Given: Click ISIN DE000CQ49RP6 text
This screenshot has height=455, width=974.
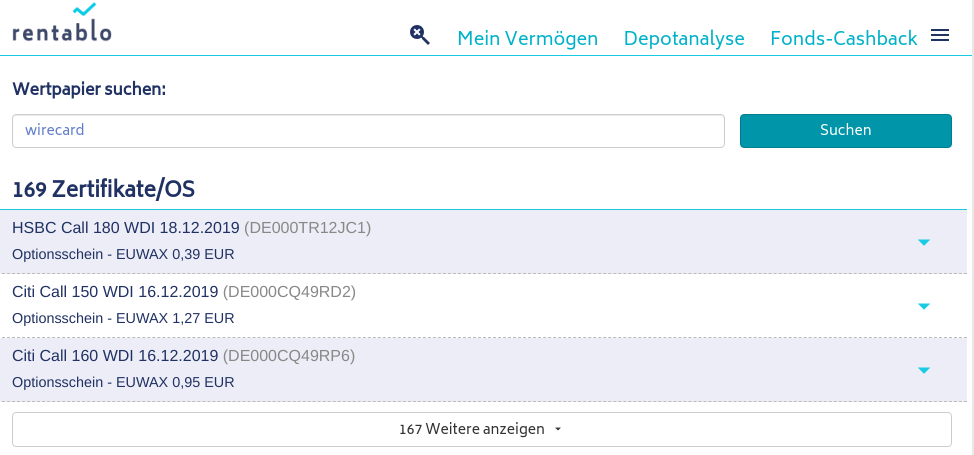Looking at the screenshot, I should (289, 356).
